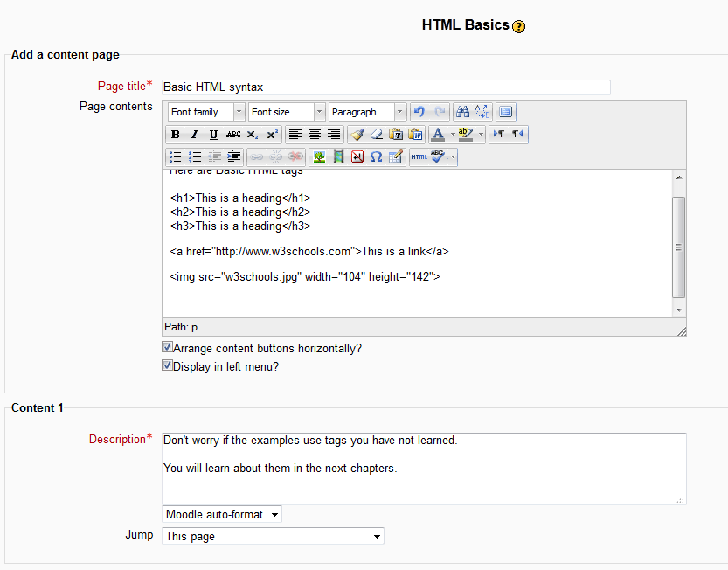Open the Font size dropdown
Screen dimensions: 728x570
(x=286, y=112)
